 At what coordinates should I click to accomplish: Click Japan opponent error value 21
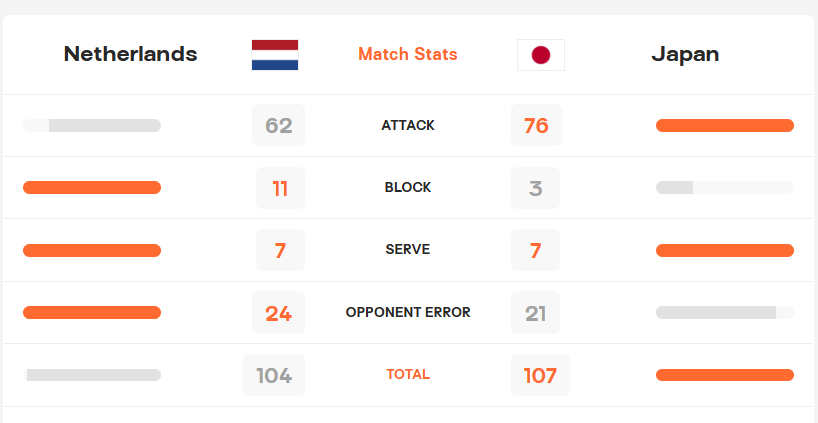coord(535,313)
